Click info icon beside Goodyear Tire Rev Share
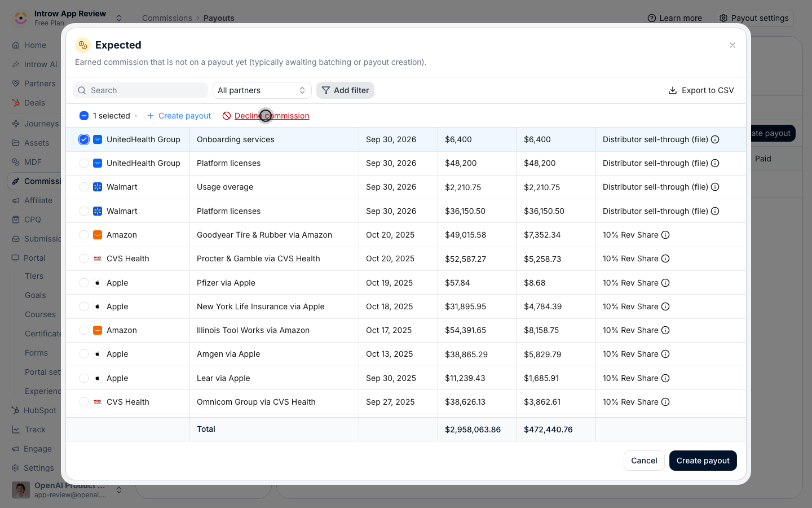 click(x=665, y=235)
